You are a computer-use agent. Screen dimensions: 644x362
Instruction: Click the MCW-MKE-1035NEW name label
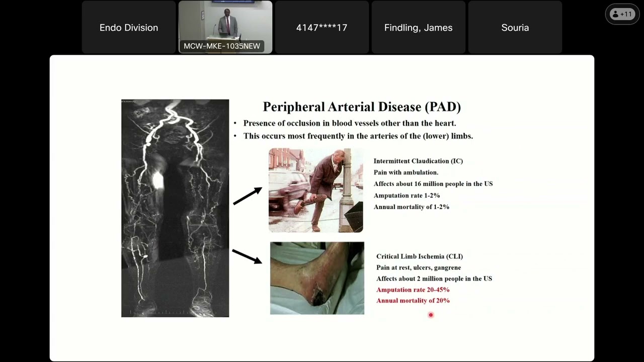click(x=222, y=46)
